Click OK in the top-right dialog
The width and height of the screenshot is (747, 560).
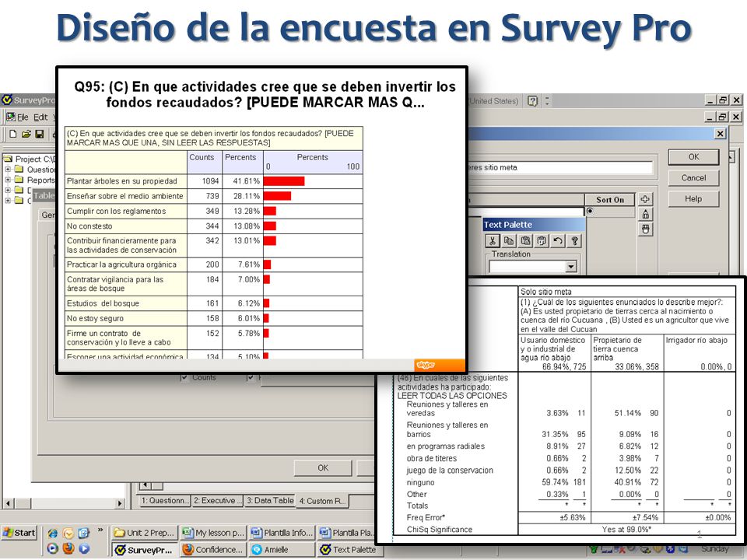click(693, 157)
